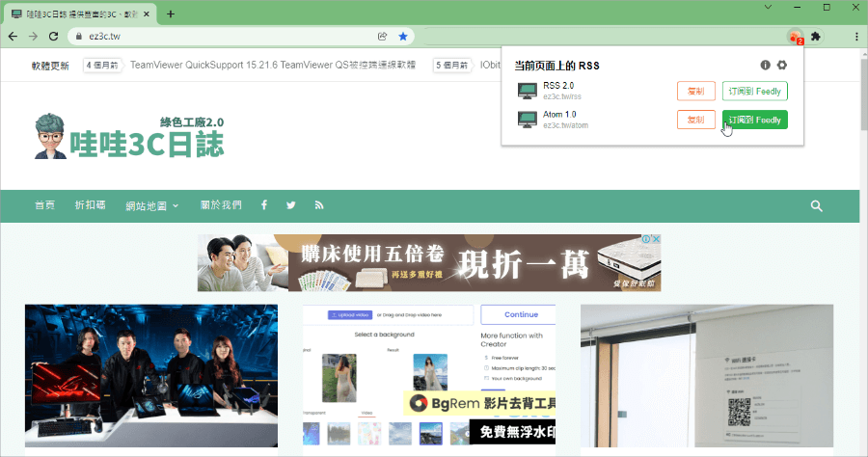Close the ad with the X icon

(656, 239)
